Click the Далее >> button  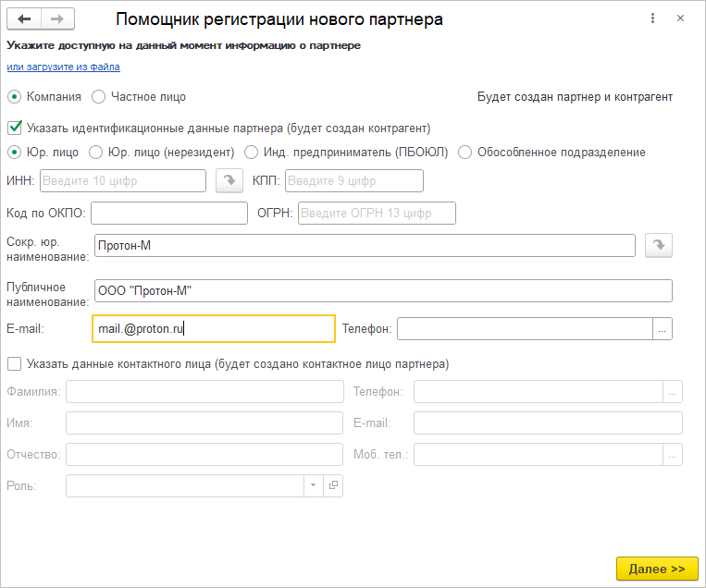coord(656,569)
